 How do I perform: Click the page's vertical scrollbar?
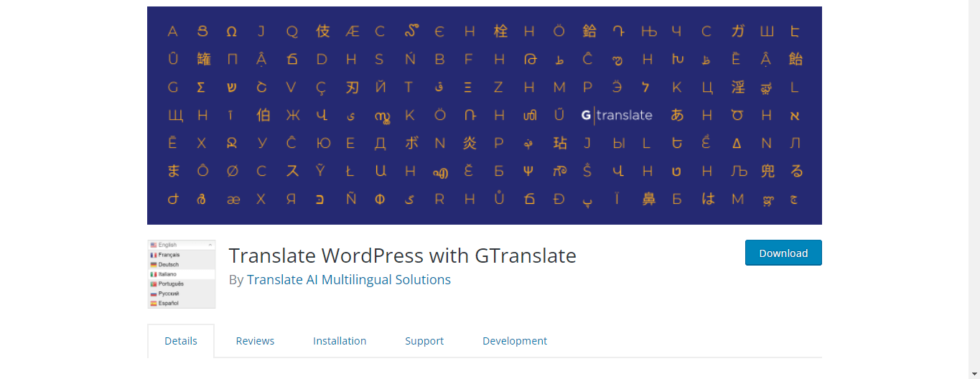[x=974, y=189]
